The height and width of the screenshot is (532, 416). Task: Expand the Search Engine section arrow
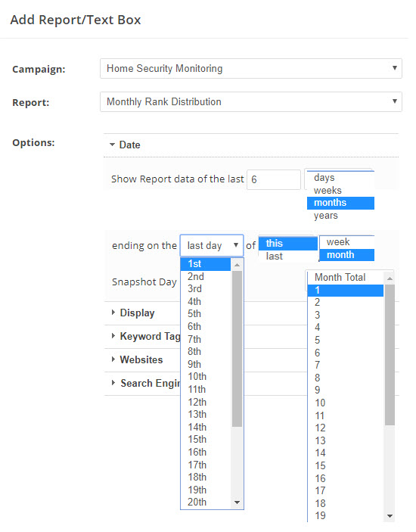pos(113,383)
